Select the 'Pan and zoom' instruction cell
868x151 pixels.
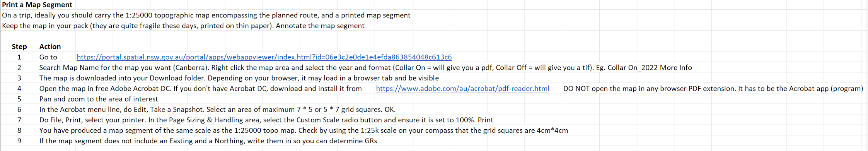point(99,99)
